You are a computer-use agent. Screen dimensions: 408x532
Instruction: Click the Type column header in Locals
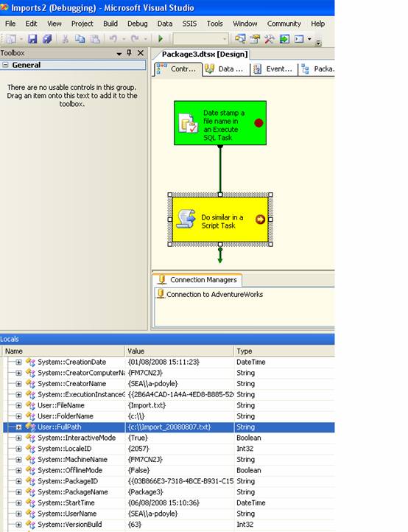click(x=284, y=351)
